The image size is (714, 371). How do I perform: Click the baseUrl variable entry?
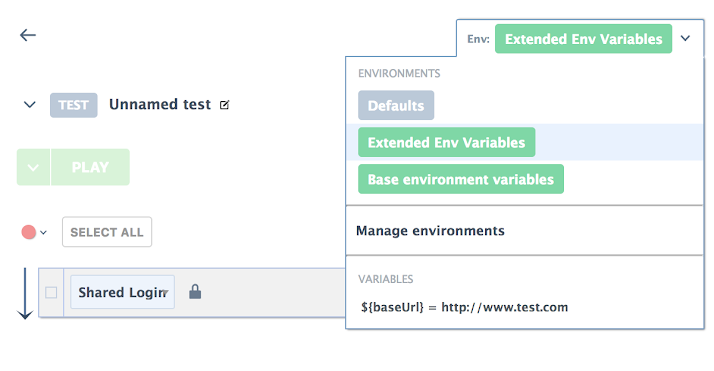click(x=464, y=307)
